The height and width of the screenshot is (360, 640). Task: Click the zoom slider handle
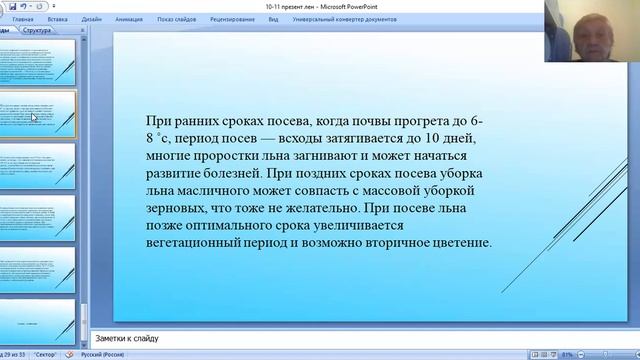[606, 355]
